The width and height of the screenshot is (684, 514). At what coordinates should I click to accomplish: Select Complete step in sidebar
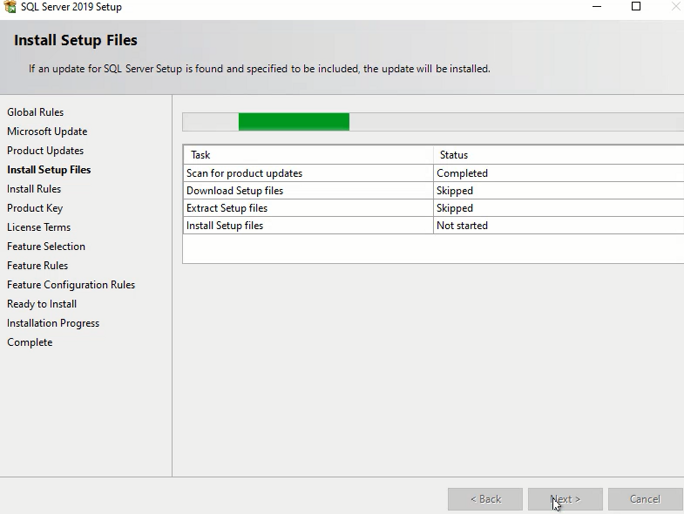click(x=30, y=343)
